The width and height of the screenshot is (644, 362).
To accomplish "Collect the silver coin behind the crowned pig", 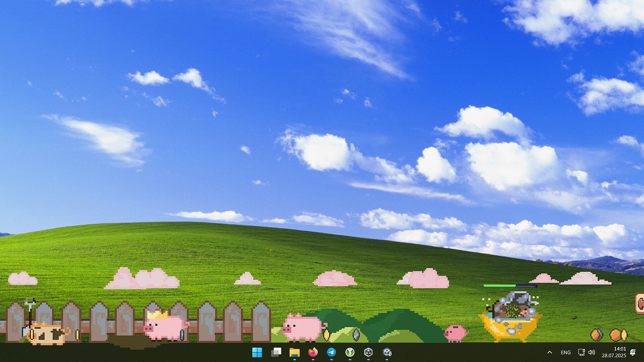I will click(x=182, y=335).
